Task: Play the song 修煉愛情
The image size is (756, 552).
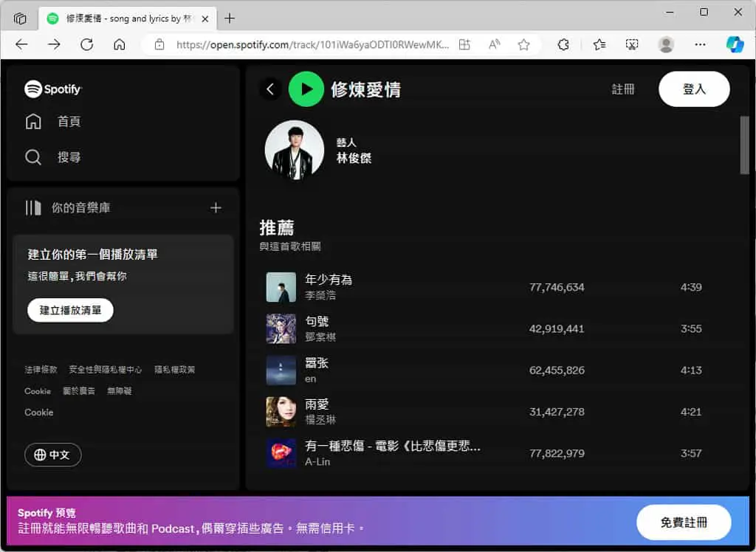Action: coord(306,89)
